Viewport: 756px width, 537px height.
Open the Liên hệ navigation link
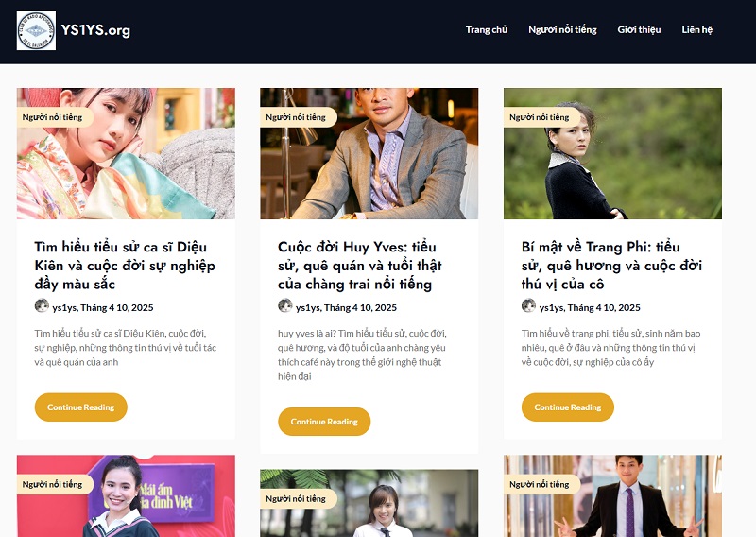pos(696,30)
